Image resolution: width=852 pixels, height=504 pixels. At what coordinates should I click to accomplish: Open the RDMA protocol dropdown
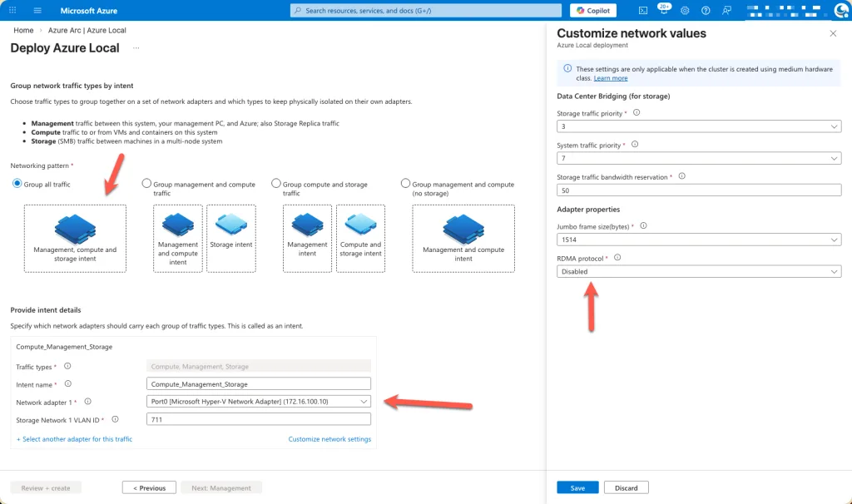click(x=699, y=272)
